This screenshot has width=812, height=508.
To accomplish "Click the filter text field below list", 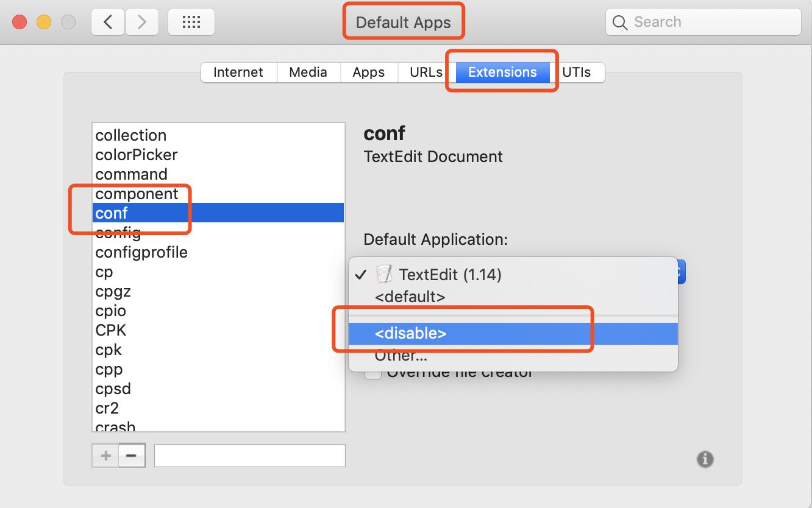I will pyautogui.click(x=250, y=456).
